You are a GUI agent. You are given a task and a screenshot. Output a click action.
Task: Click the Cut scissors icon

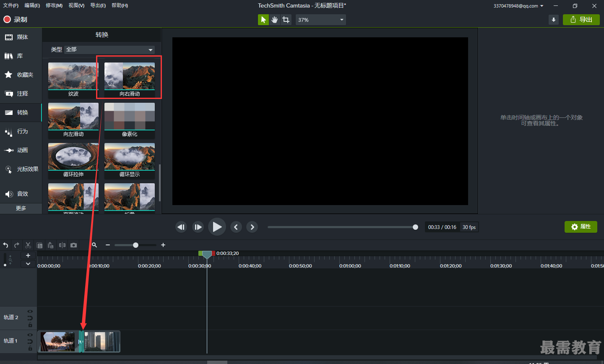tap(28, 245)
